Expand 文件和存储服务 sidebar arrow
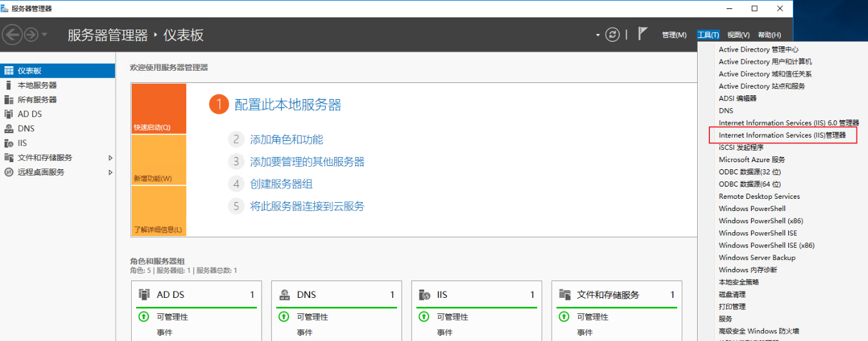 click(111, 158)
